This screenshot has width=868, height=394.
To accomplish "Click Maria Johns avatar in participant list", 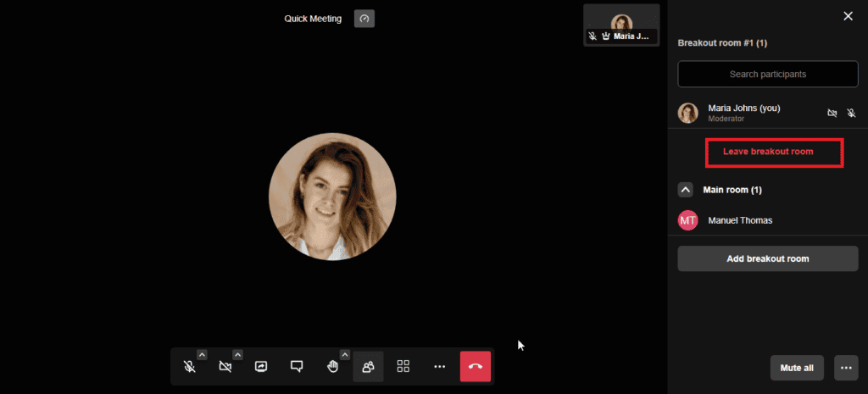I will coord(688,113).
